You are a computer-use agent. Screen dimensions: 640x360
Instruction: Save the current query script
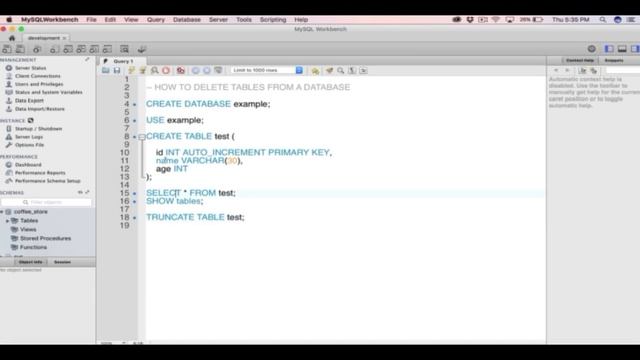pyautogui.click(x=117, y=71)
